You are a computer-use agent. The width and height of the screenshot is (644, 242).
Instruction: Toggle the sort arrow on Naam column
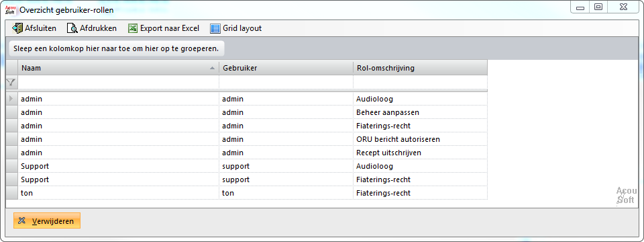[213, 69]
